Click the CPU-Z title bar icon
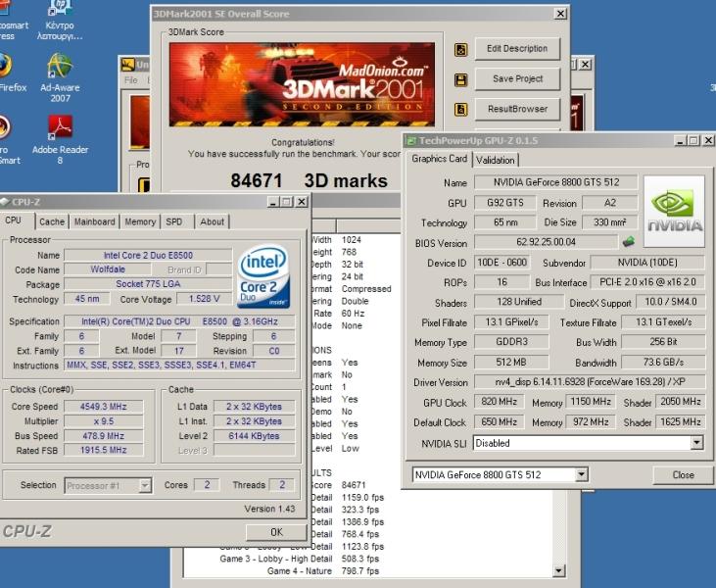The image size is (716, 588). click(x=5, y=202)
